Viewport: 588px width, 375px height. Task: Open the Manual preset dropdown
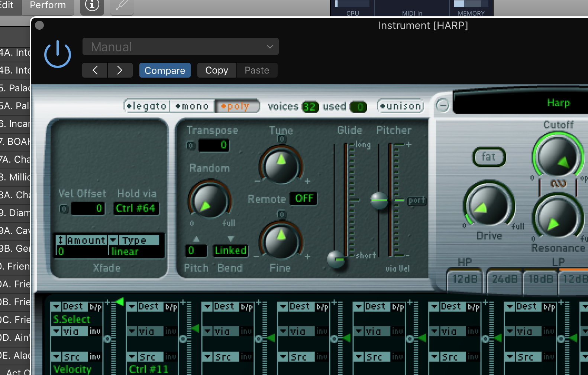pyautogui.click(x=180, y=47)
